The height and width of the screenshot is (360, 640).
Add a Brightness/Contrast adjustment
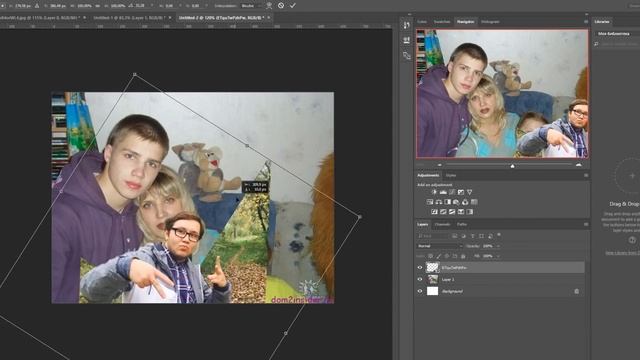click(434, 192)
